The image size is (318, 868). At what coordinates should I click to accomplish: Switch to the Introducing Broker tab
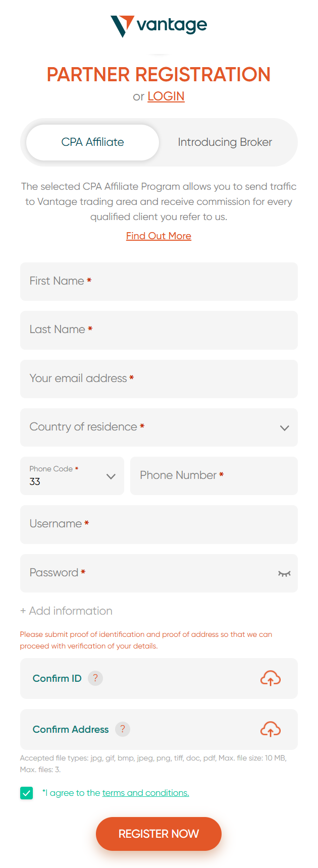[x=225, y=142]
